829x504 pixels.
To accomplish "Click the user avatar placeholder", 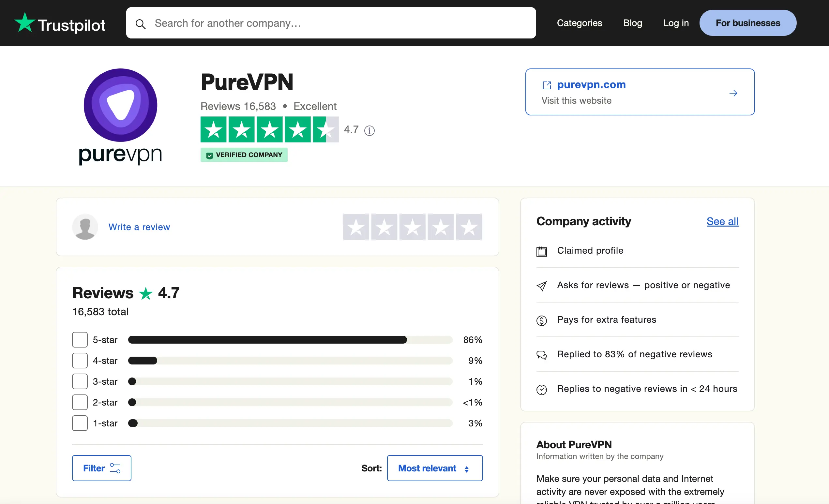I will pos(85,227).
